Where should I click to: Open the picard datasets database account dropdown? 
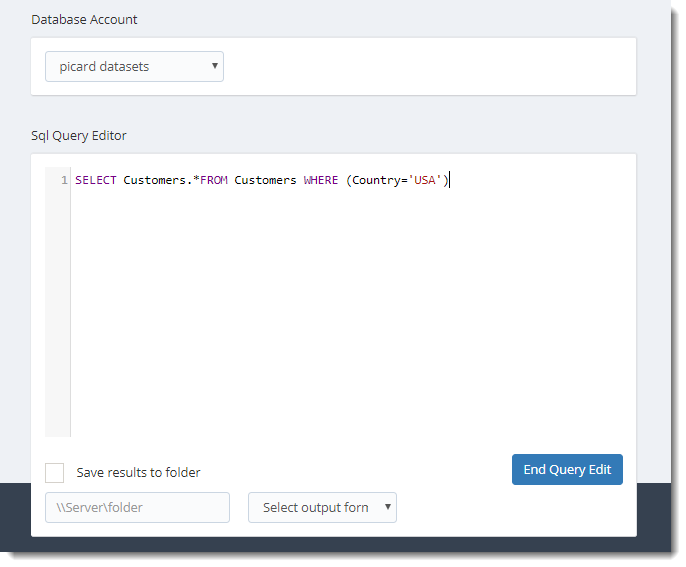(134, 66)
